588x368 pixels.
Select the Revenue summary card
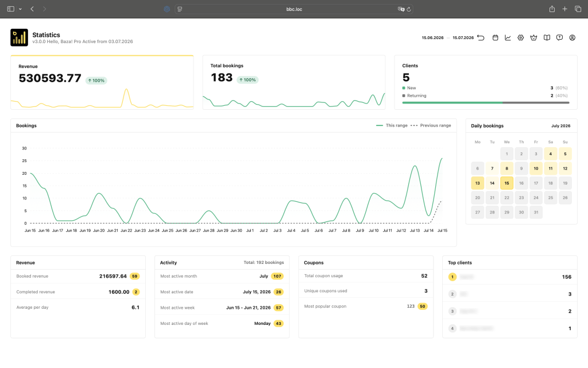point(102,82)
